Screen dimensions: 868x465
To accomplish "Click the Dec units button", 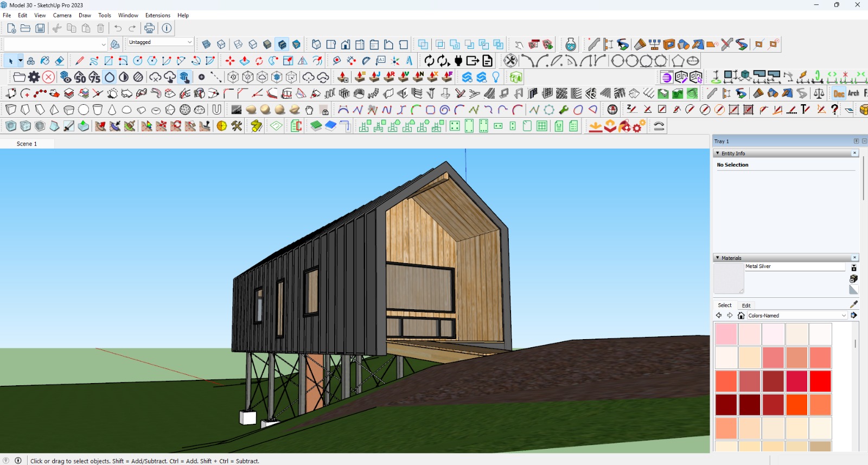I will coord(839,93).
